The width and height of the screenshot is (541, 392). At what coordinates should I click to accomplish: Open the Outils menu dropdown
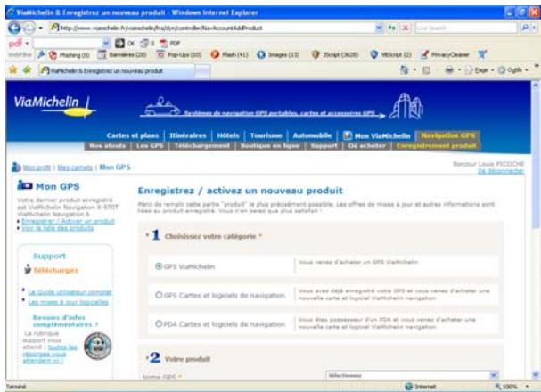coord(513,70)
